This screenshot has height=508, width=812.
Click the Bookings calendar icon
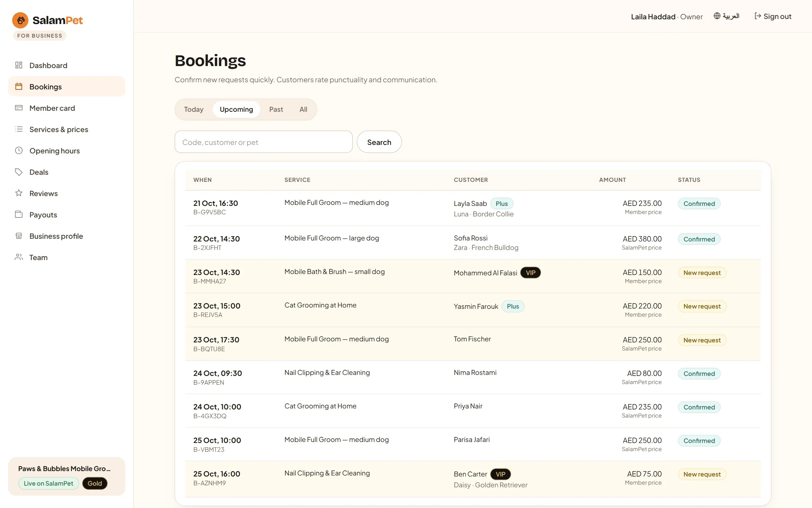[x=19, y=86]
